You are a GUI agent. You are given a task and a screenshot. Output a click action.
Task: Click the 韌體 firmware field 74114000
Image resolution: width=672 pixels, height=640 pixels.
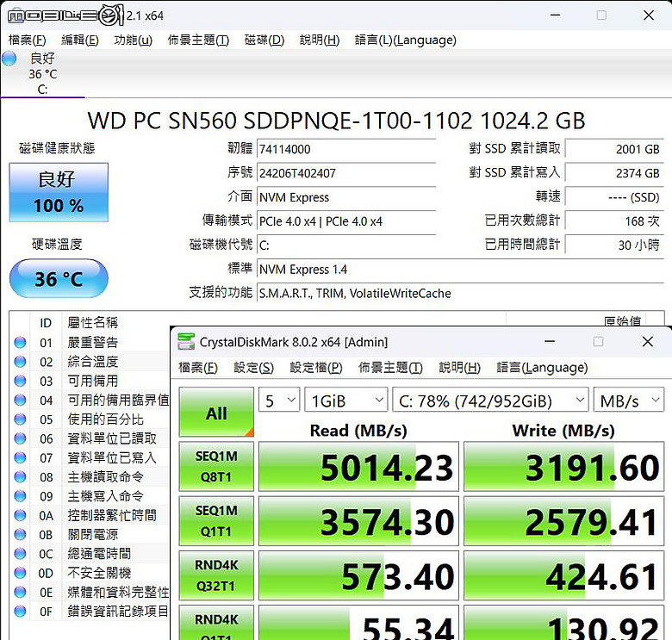pos(346,150)
